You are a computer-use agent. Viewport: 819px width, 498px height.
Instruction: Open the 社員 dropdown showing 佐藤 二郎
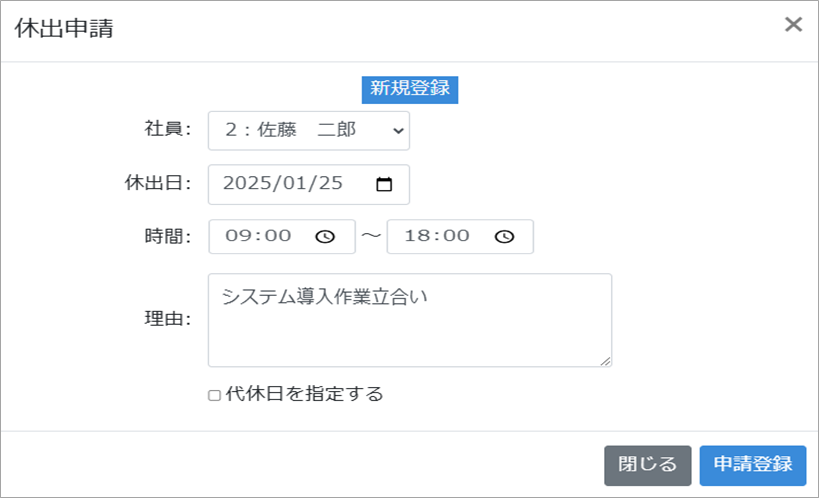click(308, 130)
